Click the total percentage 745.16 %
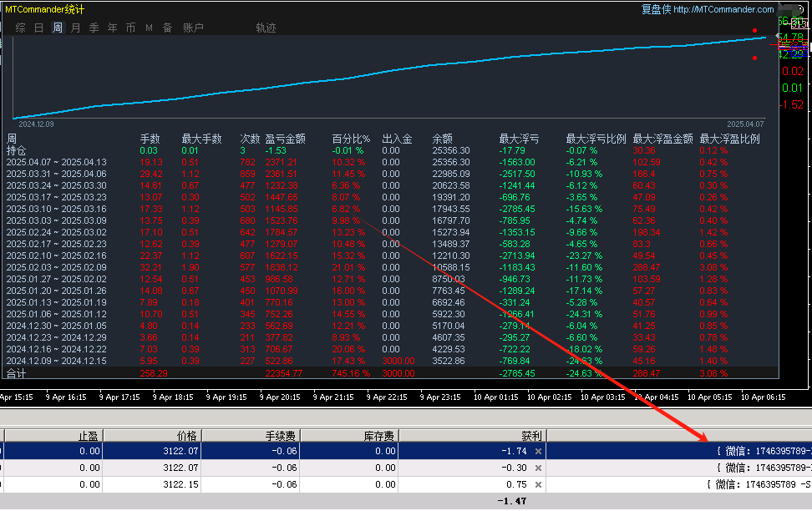 (351, 373)
